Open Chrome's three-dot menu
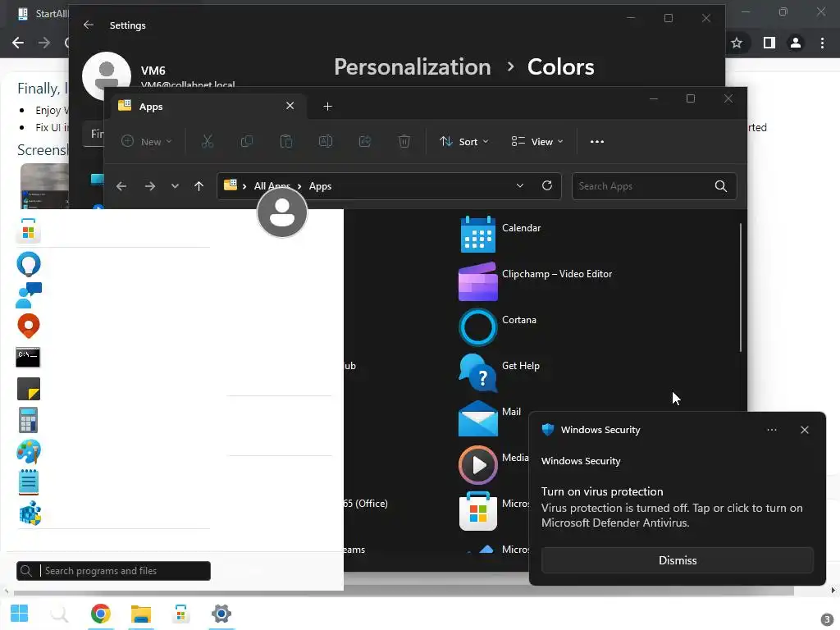Screen dimensions: 840x630 (822, 43)
